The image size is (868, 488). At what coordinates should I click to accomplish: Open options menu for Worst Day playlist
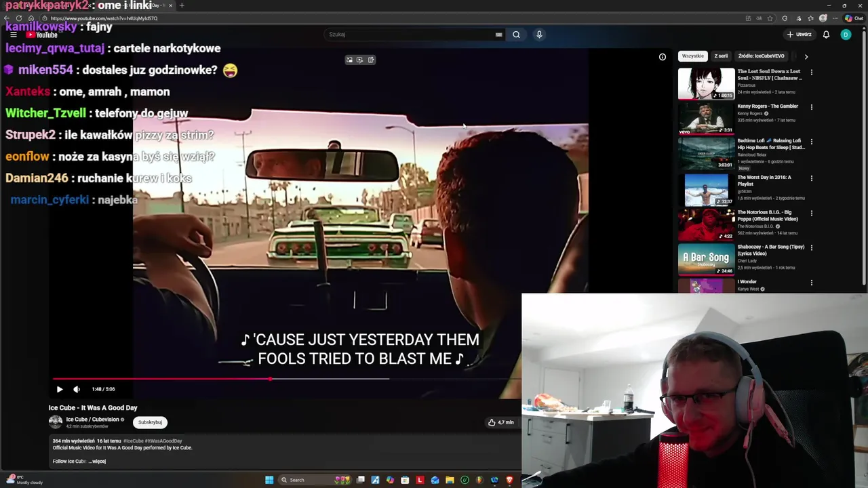(x=811, y=178)
